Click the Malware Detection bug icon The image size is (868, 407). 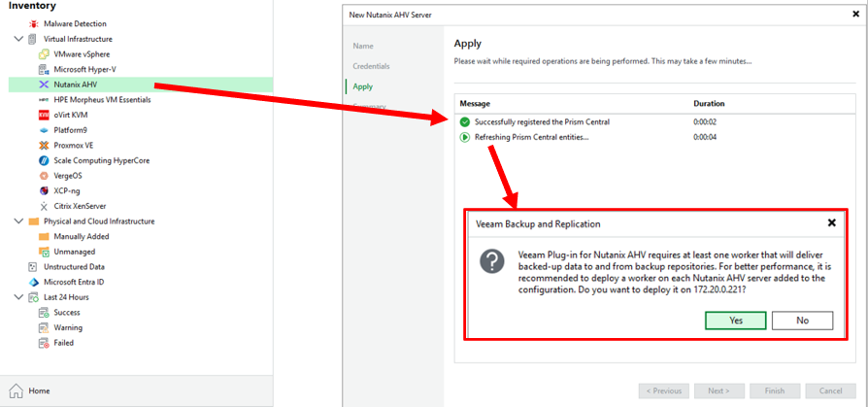[33, 24]
